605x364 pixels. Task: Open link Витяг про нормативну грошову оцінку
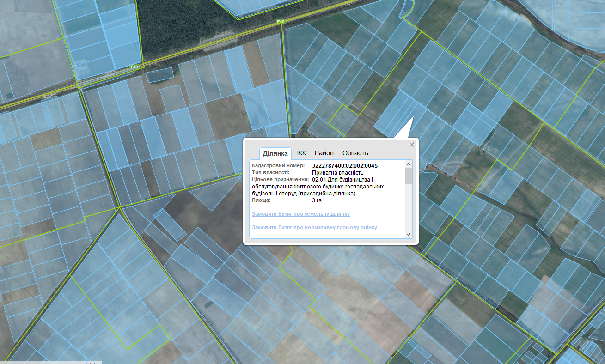tap(314, 228)
